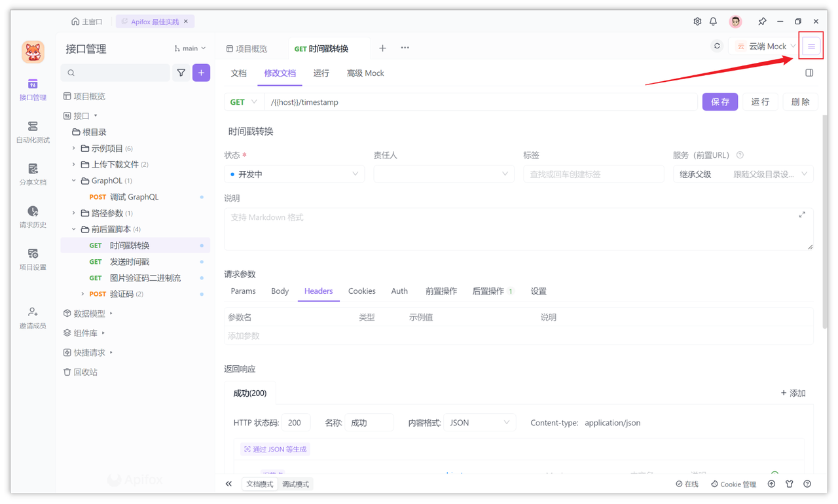
Task: Click 通过 JSON 等生成
Action: point(275,449)
